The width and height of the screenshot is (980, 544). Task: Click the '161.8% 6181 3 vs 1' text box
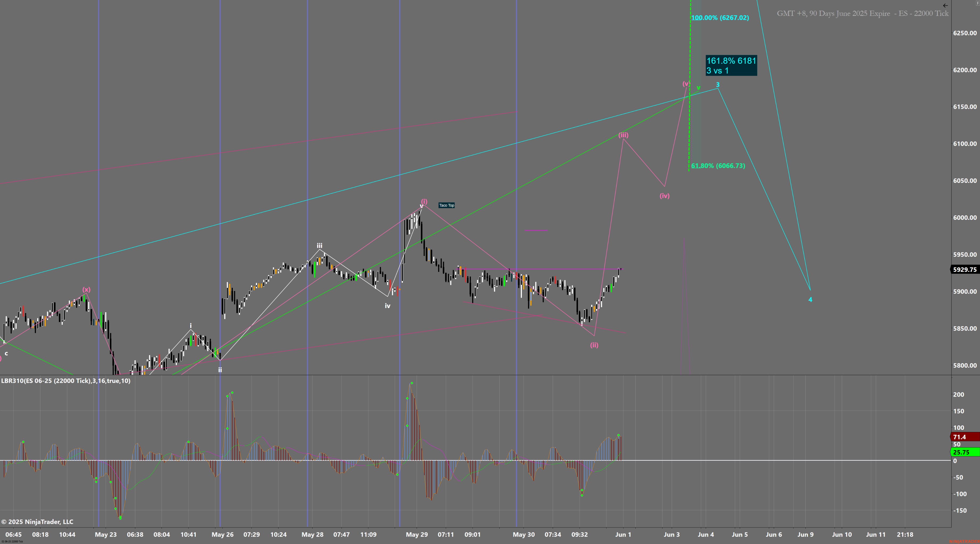(x=731, y=65)
